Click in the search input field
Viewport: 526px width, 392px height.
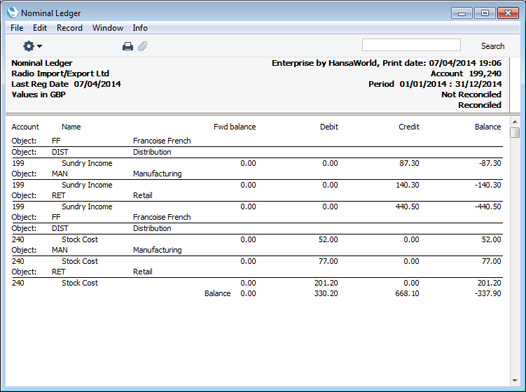411,45
